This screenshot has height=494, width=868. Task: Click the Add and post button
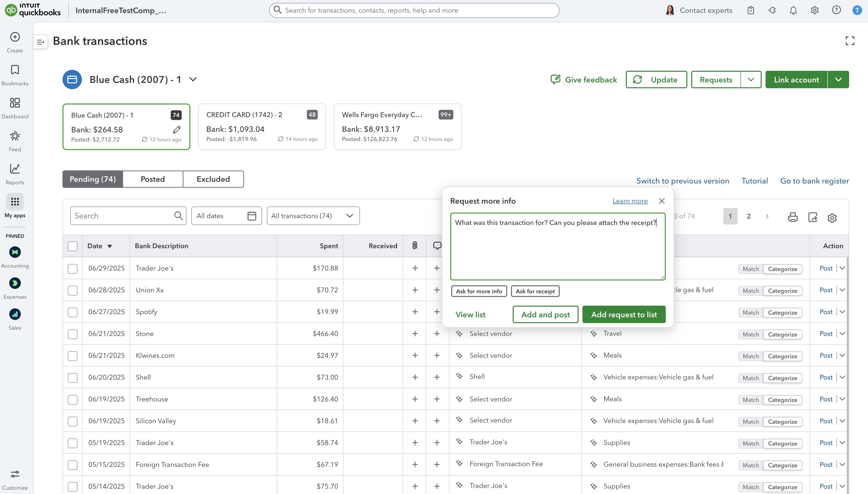(545, 315)
